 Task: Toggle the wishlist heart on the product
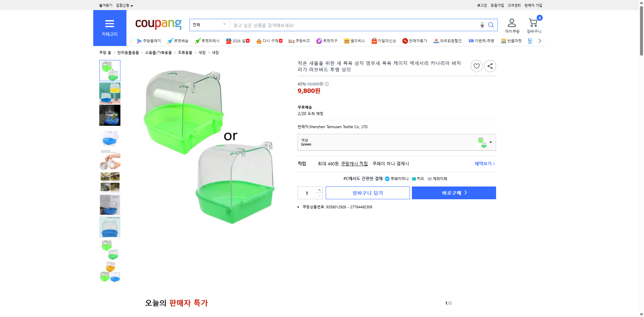pos(476,66)
